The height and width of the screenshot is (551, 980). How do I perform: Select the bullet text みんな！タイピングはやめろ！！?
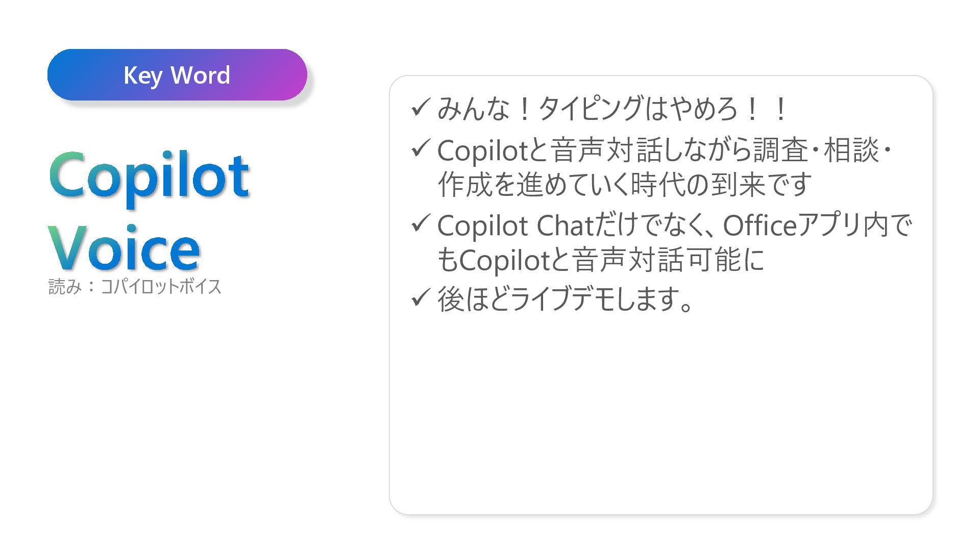click(x=612, y=108)
